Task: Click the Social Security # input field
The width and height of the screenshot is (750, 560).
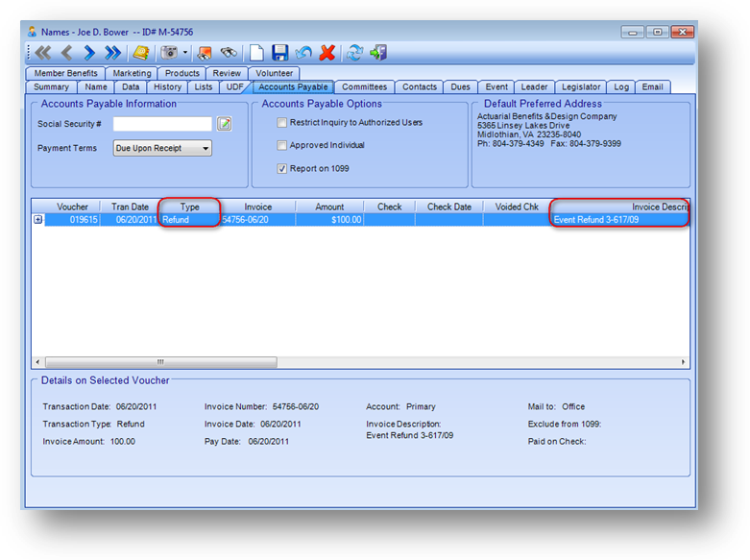Action: pos(162,124)
